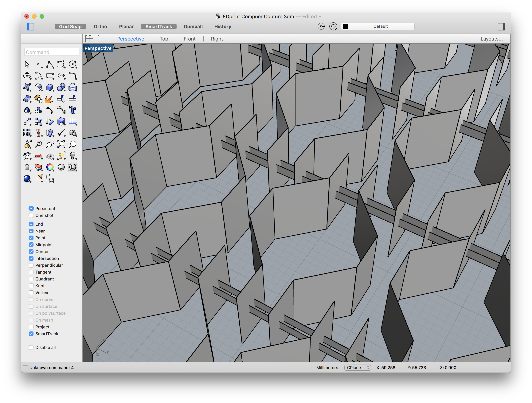Select the One shot radio button
Image resolution: width=532 pixels, height=403 pixels.
[31, 215]
